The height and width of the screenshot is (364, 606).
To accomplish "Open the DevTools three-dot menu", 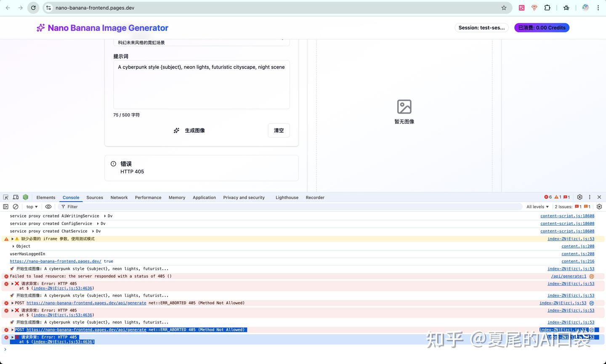I will [x=590, y=197].
